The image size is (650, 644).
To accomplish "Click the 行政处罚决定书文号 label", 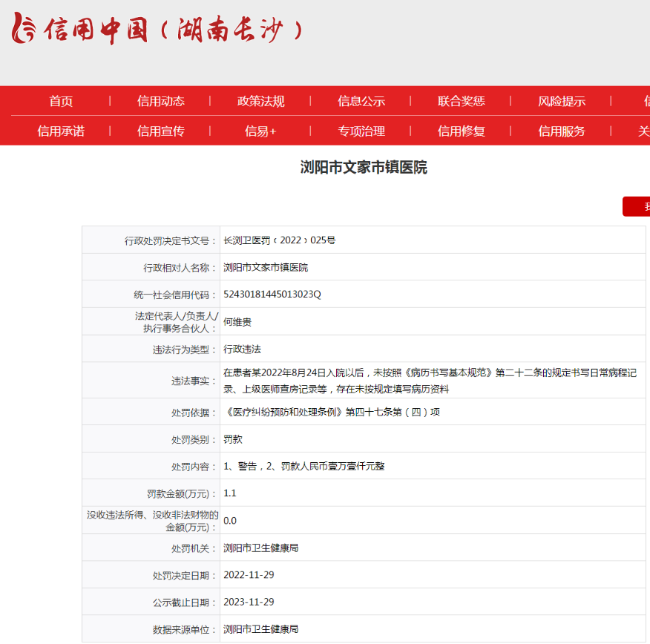I will [x=170, y=241].
